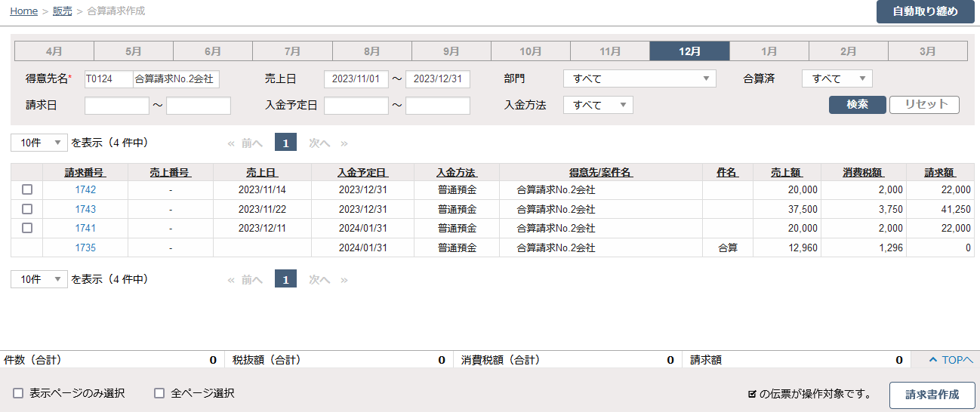The height and width of the screenshot is (412, 980).
Task: Sort by 件名 column header
Action: click(727, 173)
